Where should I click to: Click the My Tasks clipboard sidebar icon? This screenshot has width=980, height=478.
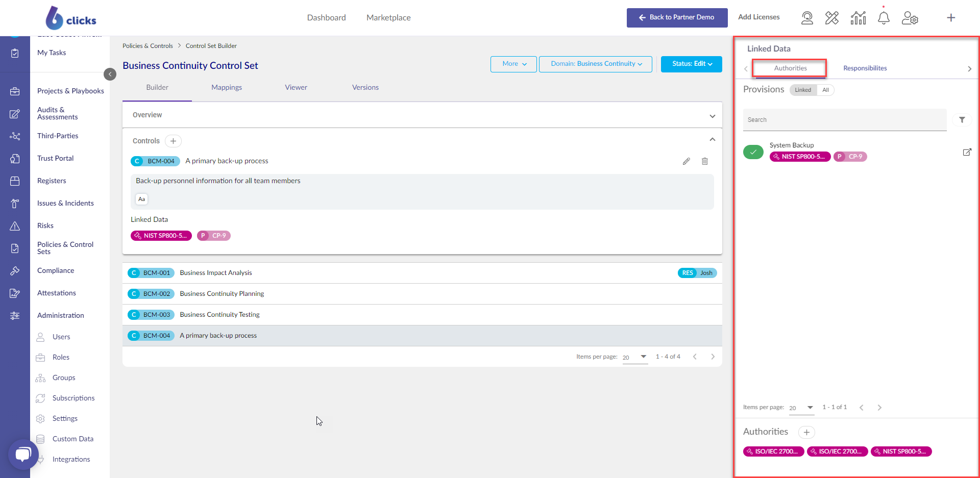[x=15, y=53]
